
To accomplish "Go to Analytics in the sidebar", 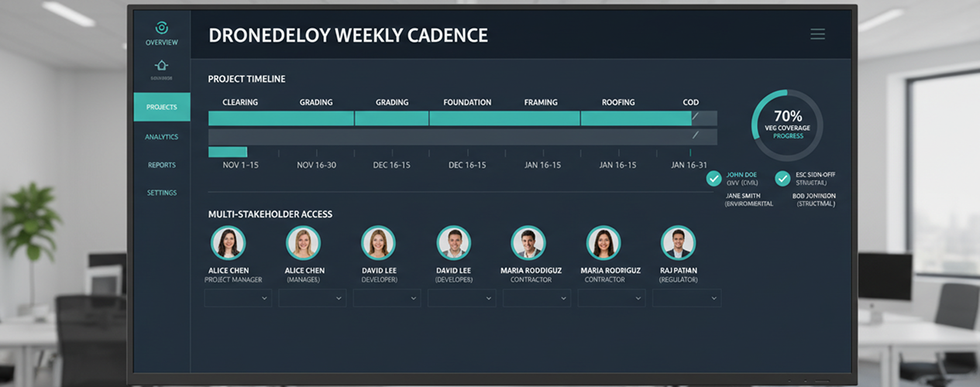I will point(162,137).
